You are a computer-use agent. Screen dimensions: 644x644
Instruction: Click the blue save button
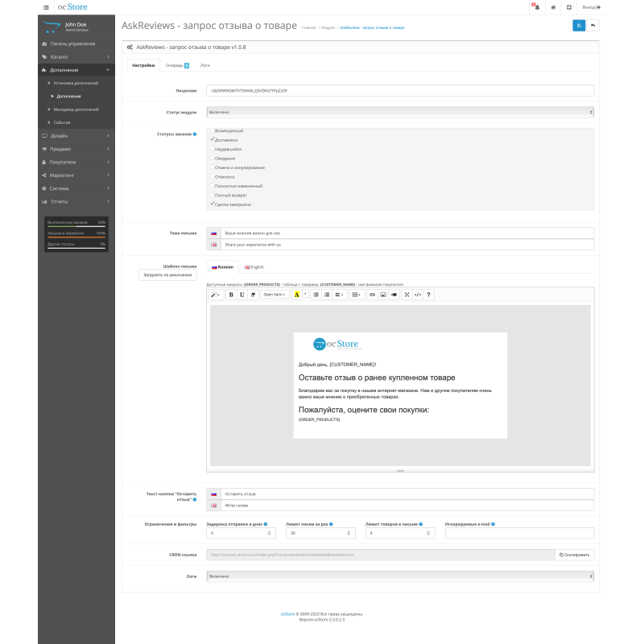pos(579,25)
